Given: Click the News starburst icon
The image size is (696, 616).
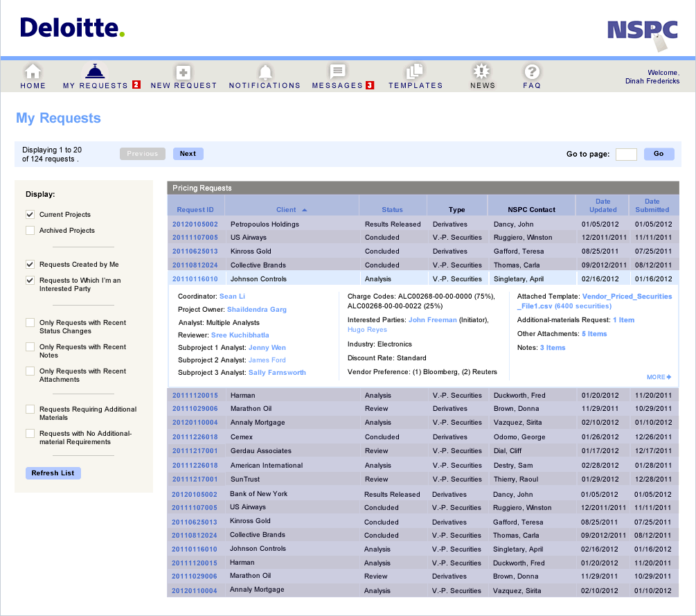Looking at the screenshot, I should (x=481, y=71).
